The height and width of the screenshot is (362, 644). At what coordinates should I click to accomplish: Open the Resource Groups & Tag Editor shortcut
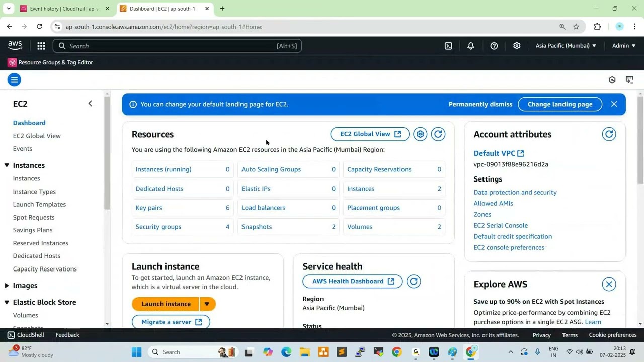coord(50,62)
